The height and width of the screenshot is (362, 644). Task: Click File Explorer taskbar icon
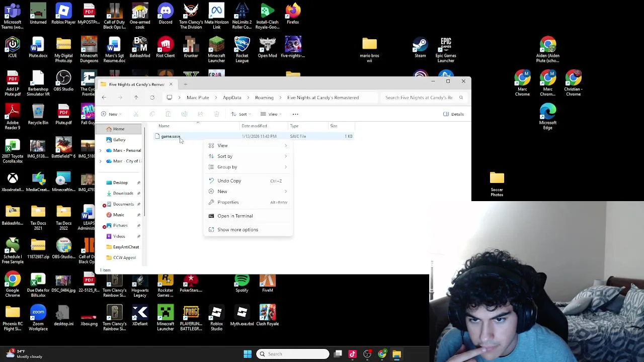[396, 354]
